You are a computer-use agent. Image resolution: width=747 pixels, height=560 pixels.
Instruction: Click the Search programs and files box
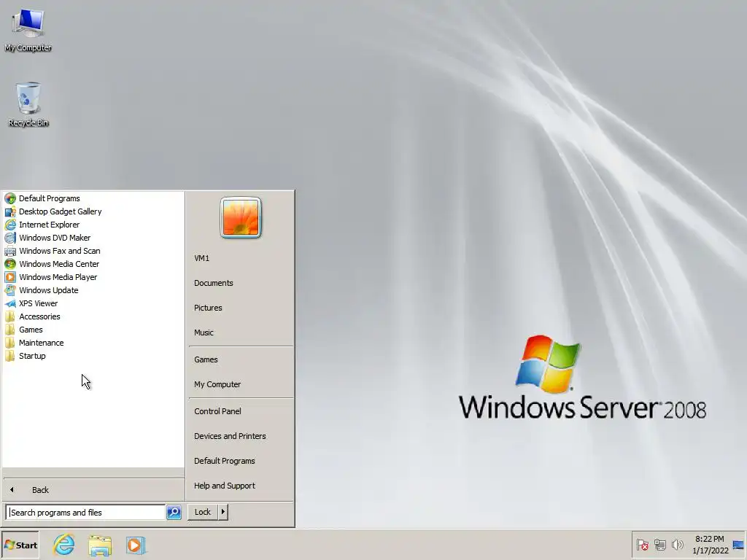tap(86, 513)
